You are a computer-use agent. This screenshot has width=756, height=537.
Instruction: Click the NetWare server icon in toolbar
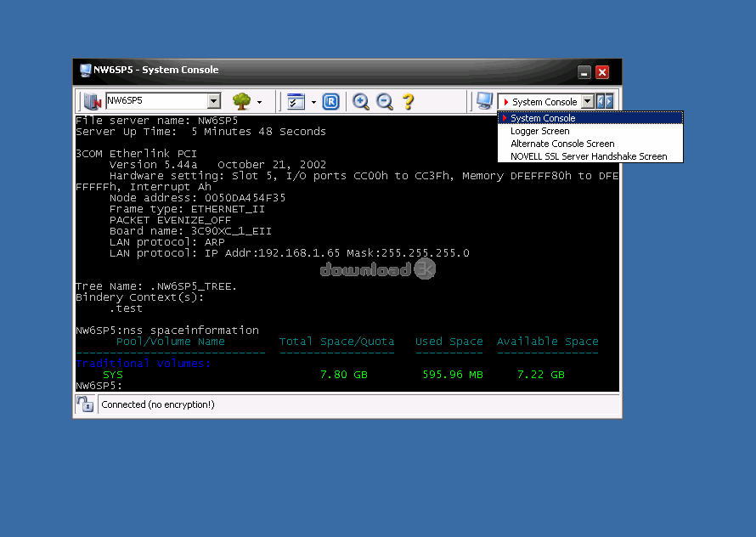[x=92, y=102]
